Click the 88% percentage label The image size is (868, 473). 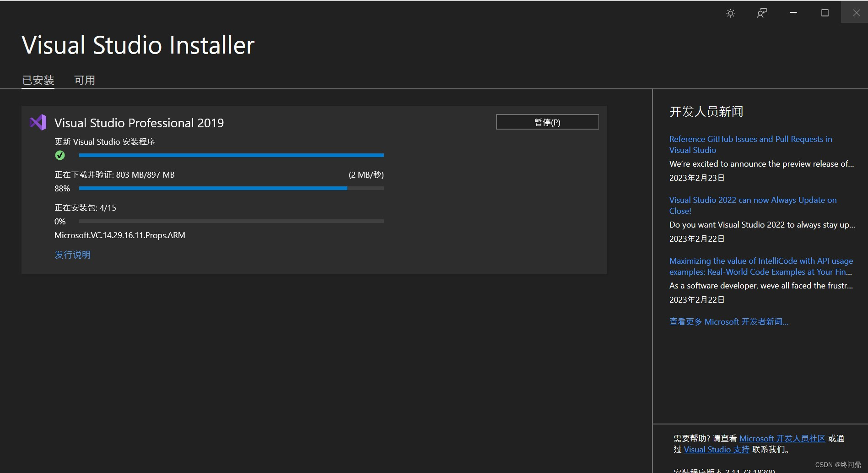tap(62, 188)
